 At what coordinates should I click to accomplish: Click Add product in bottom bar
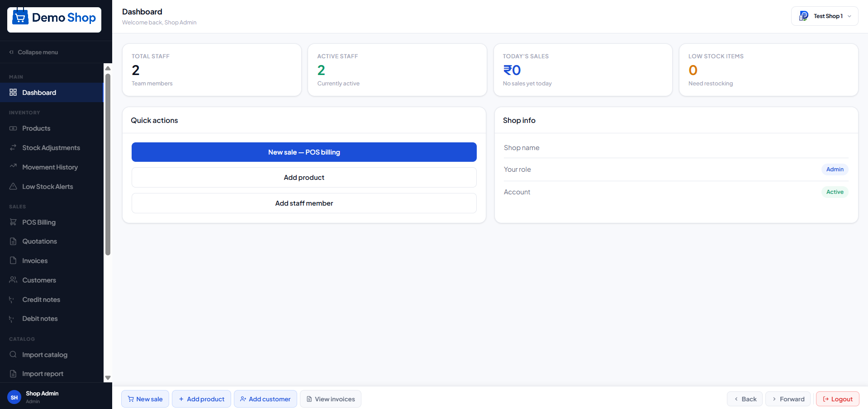(x=201, y=399)
